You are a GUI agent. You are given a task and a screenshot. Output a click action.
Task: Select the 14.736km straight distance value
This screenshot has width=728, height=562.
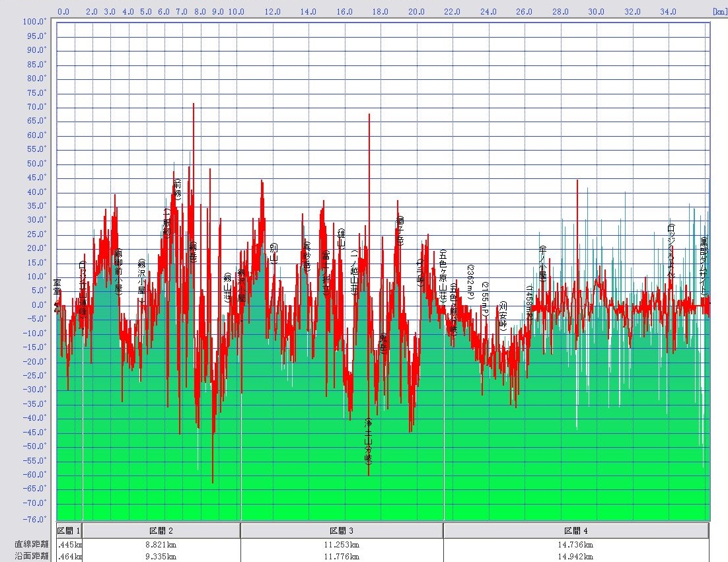pos(576,545)
